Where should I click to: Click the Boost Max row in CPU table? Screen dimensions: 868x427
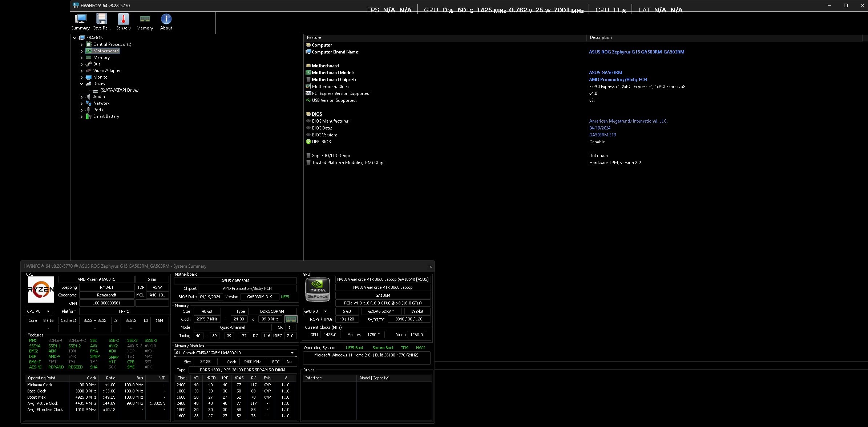tap(96, 398)
